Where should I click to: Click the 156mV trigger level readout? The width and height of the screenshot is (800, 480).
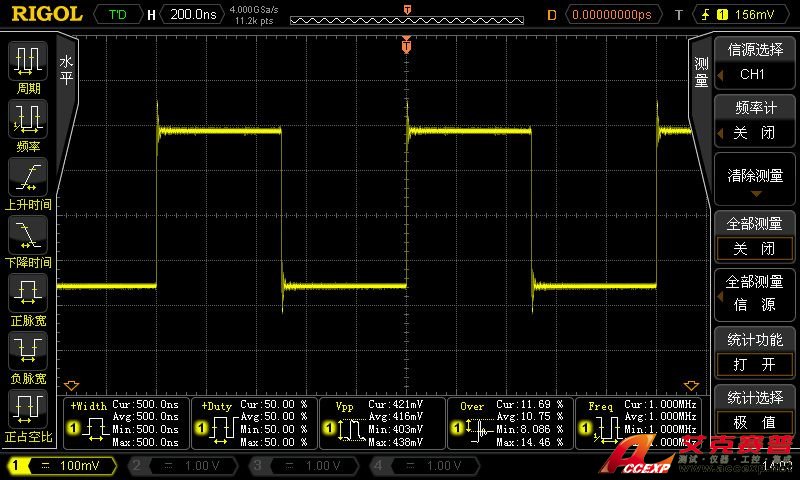[753, 15]
